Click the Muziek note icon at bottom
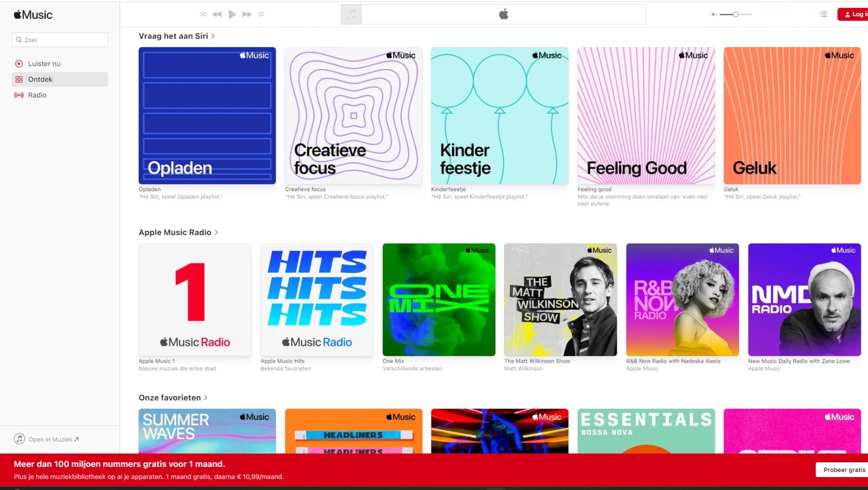868x490 pixels. click(19, 439)
